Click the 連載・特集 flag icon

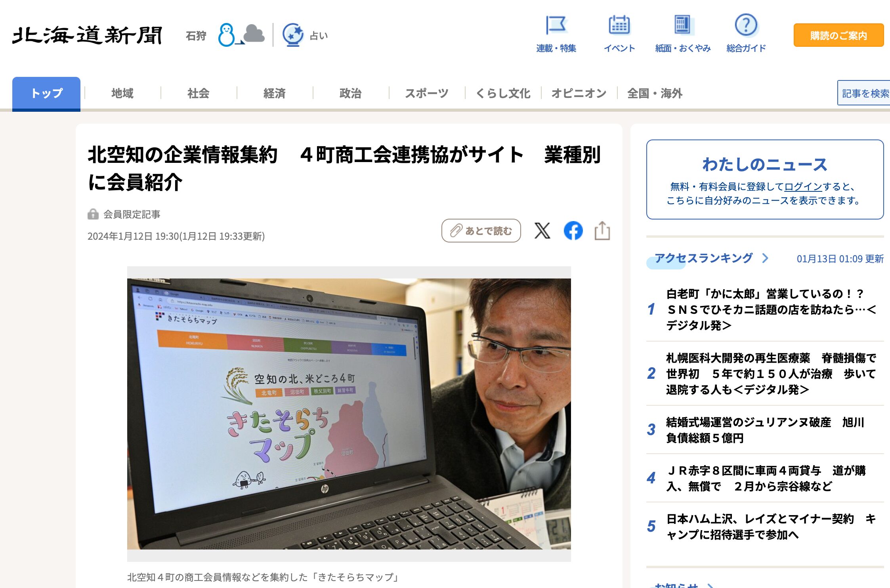click(557, 26)
